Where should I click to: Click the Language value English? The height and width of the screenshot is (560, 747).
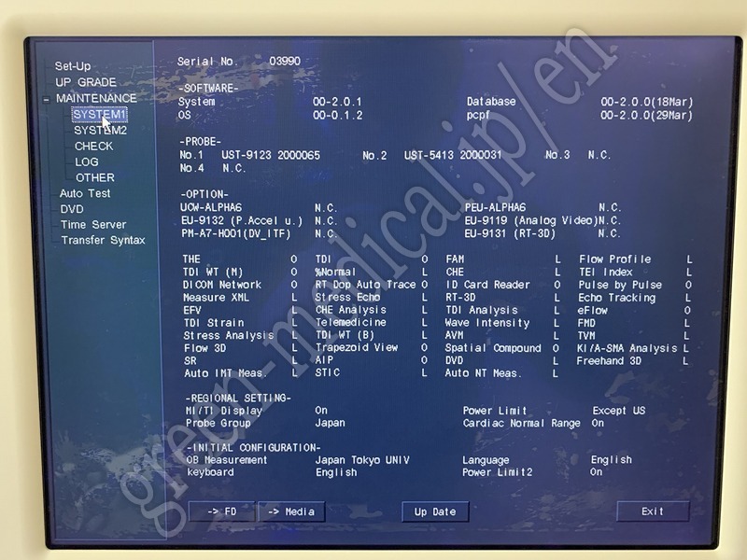coord(611,460)
